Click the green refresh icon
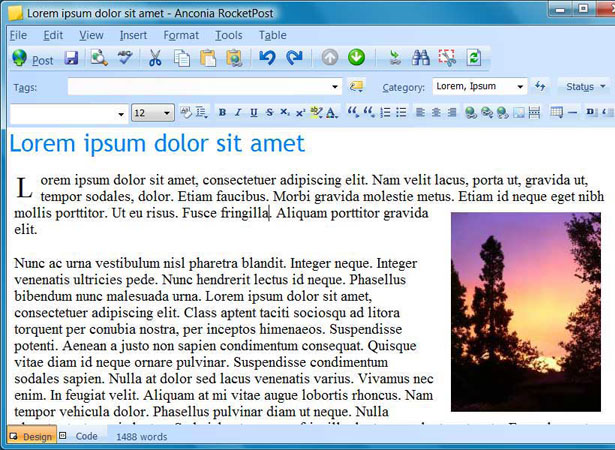This screenshot has height=450, width=615. [473, 58]
